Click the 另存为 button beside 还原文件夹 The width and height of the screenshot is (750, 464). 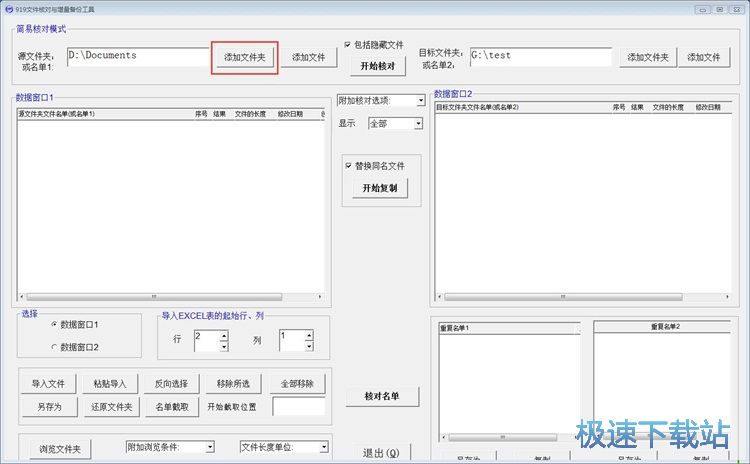pyautogui.click(x=50, y=407)
